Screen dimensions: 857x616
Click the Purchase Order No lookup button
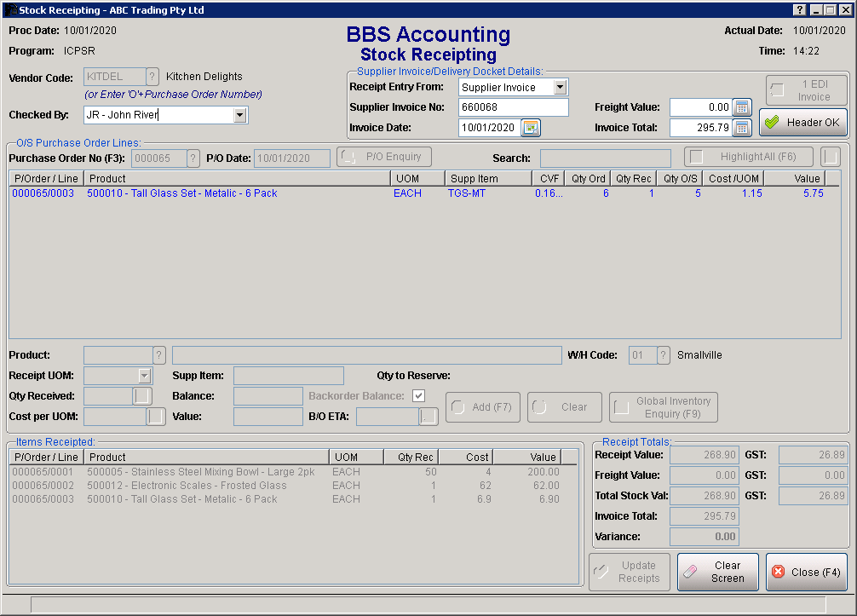tap(193, 158)
